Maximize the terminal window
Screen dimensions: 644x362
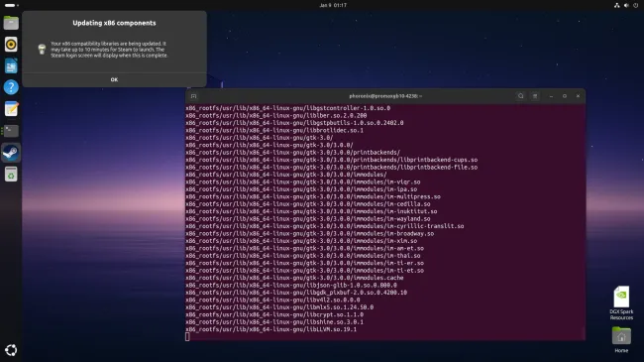(x=565, y=96)
